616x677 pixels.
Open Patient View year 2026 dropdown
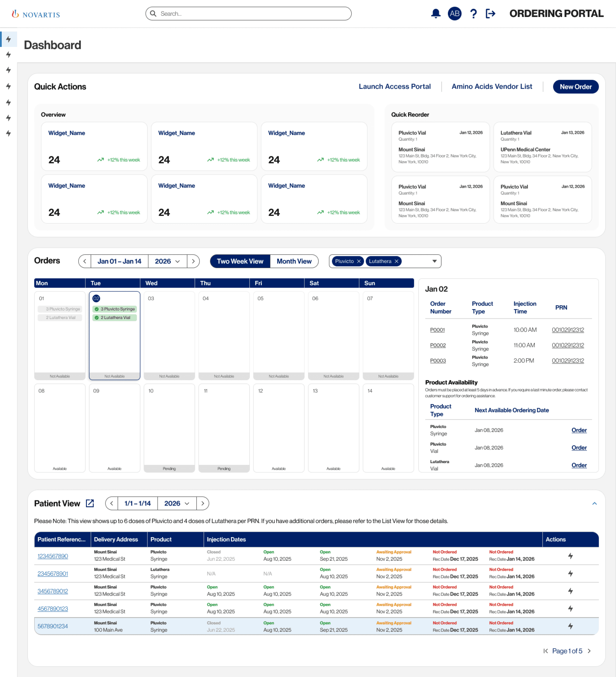pos(177,503)
